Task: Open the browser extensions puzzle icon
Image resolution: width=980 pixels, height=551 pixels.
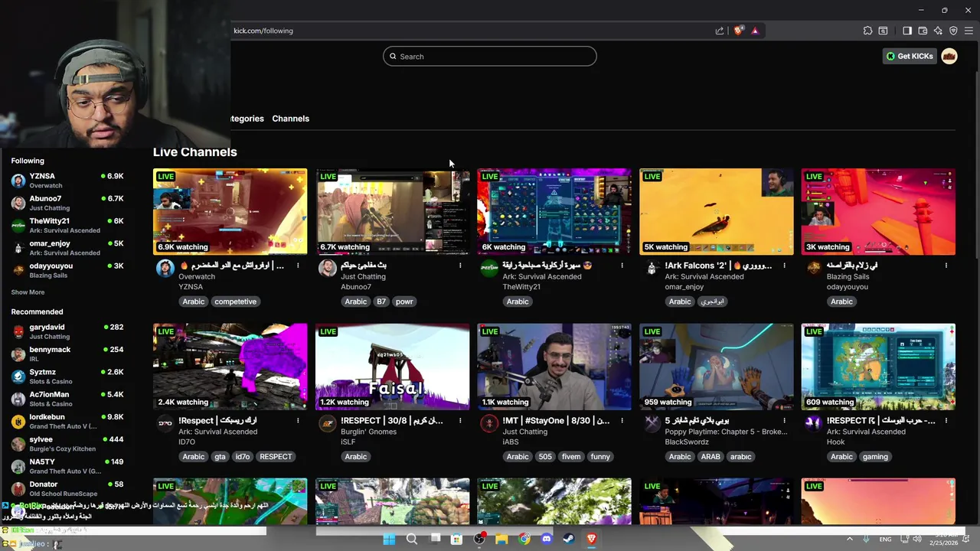Action: (867, 31)
